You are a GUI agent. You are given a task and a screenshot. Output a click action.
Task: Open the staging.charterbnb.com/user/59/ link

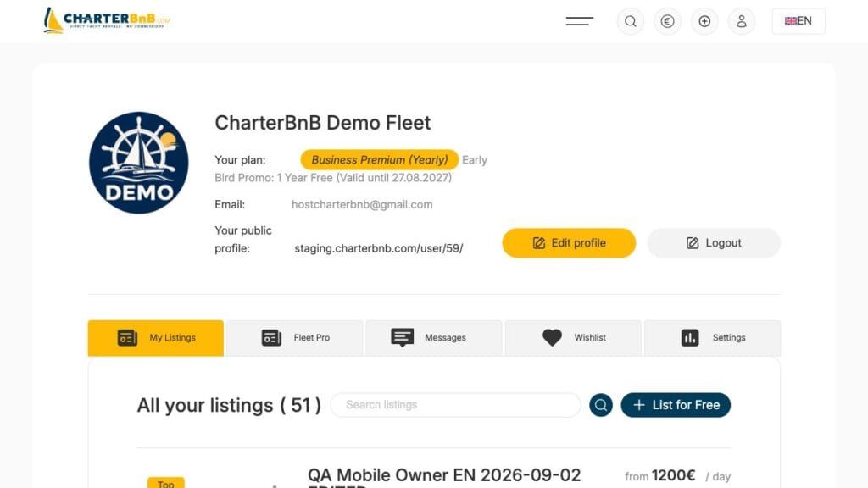click(x=379, y=248)
